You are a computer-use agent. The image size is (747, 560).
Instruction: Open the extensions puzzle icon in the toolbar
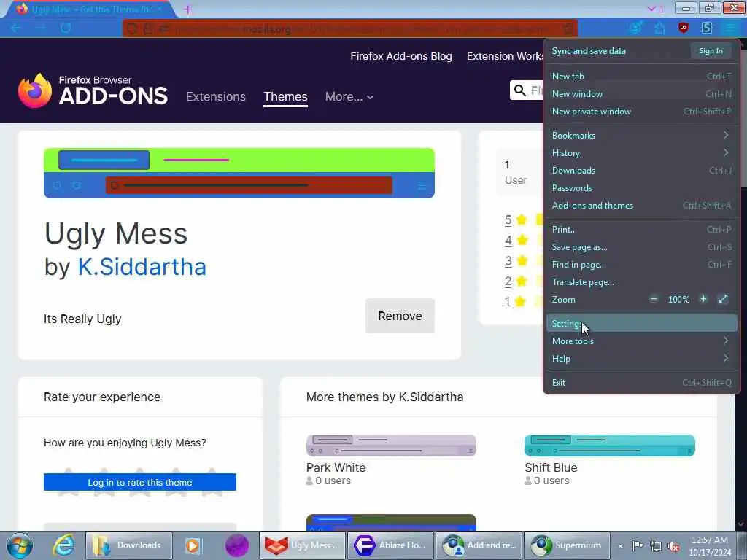[659, 28]
